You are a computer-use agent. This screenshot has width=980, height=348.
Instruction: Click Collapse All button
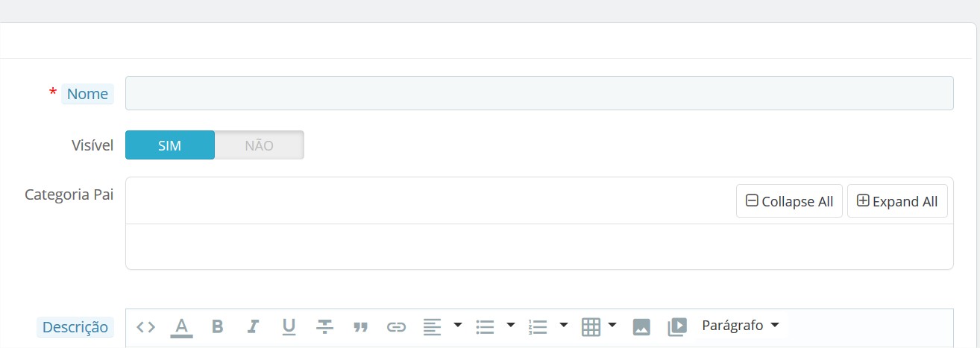click(x=789, y=201)
